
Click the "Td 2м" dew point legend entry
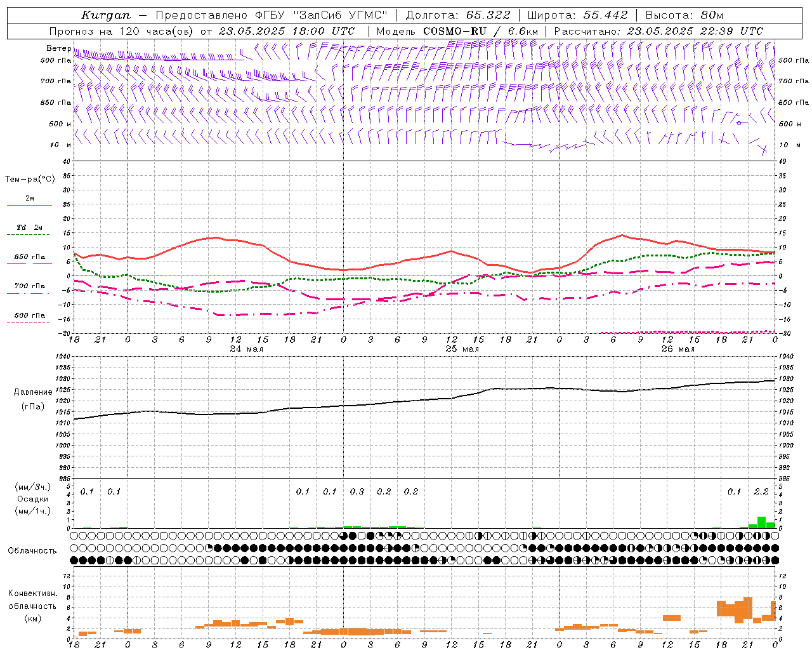[x=30, y=227]
